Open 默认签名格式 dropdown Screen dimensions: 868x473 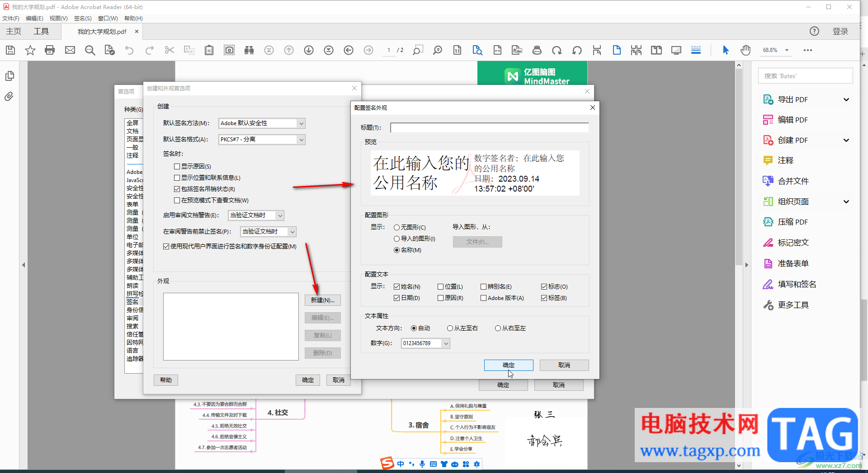[262, 140]
